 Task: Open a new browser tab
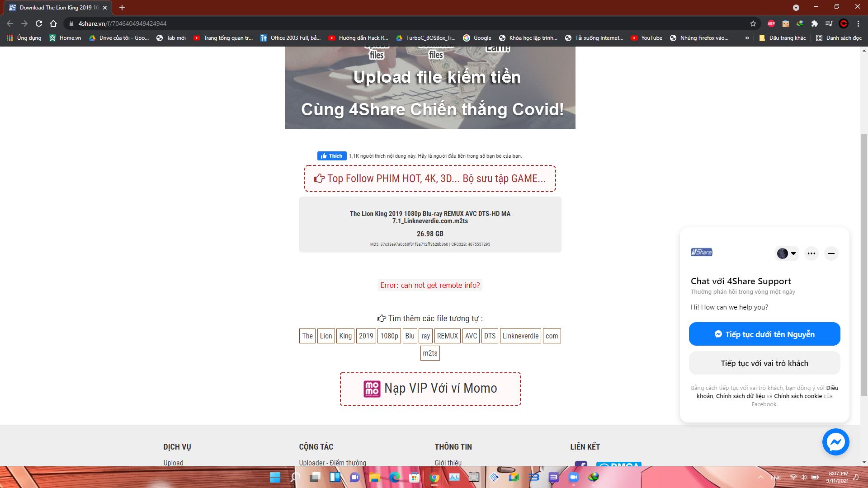[x=122, y=8]
